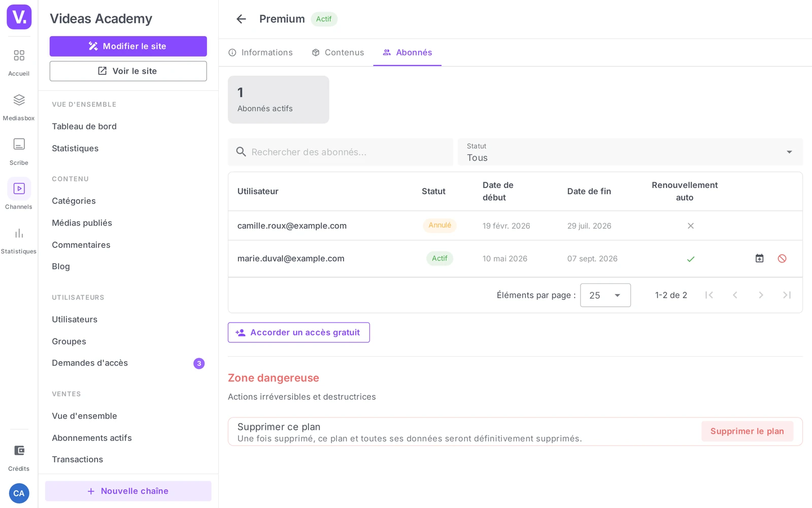Focus the Rechercher des abonnés field
The width and height of the screenshot is (812, 508).
click(341, 152)
